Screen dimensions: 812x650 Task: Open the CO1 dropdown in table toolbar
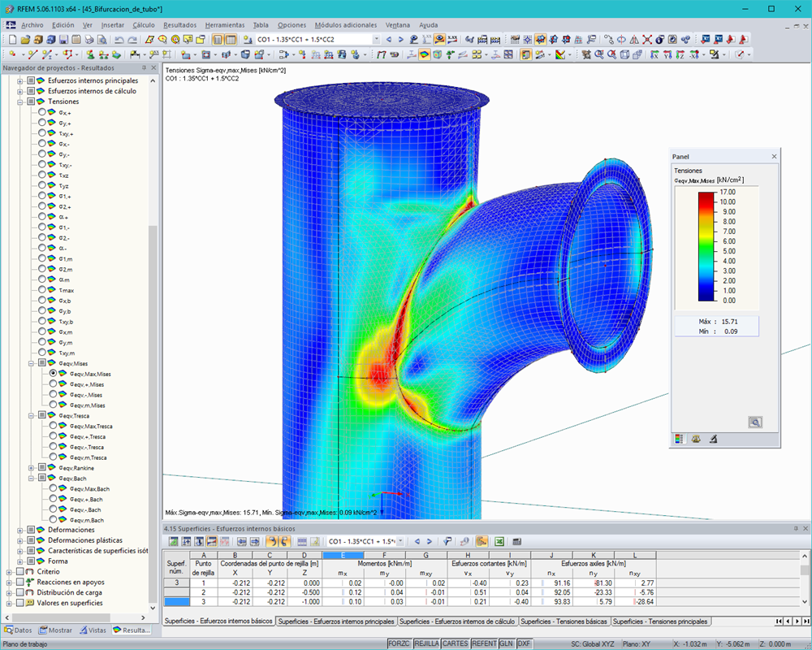400,542
